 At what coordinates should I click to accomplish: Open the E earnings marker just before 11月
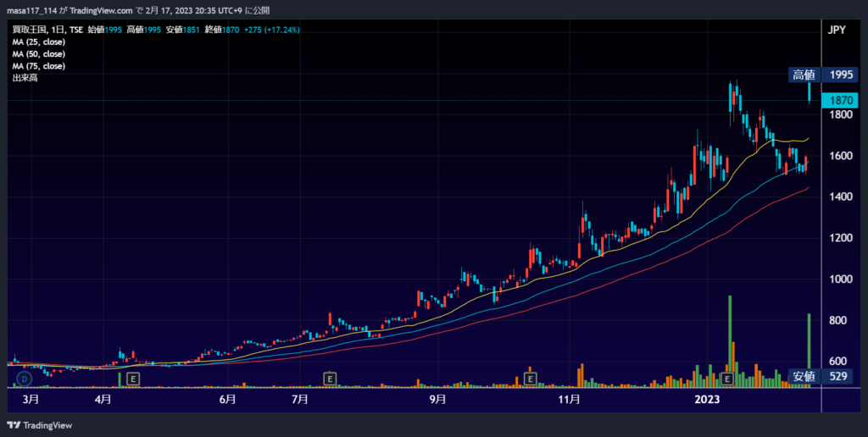point(531,379)
